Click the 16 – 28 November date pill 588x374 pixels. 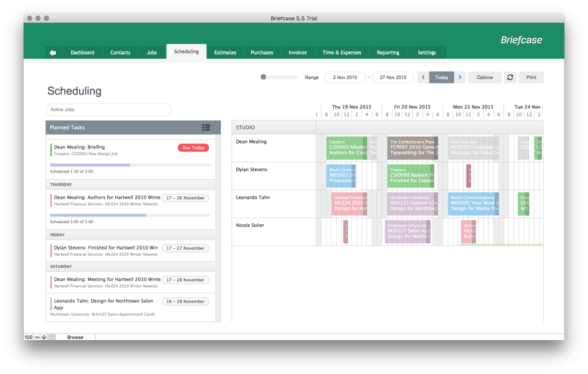(x=185, y=302)
